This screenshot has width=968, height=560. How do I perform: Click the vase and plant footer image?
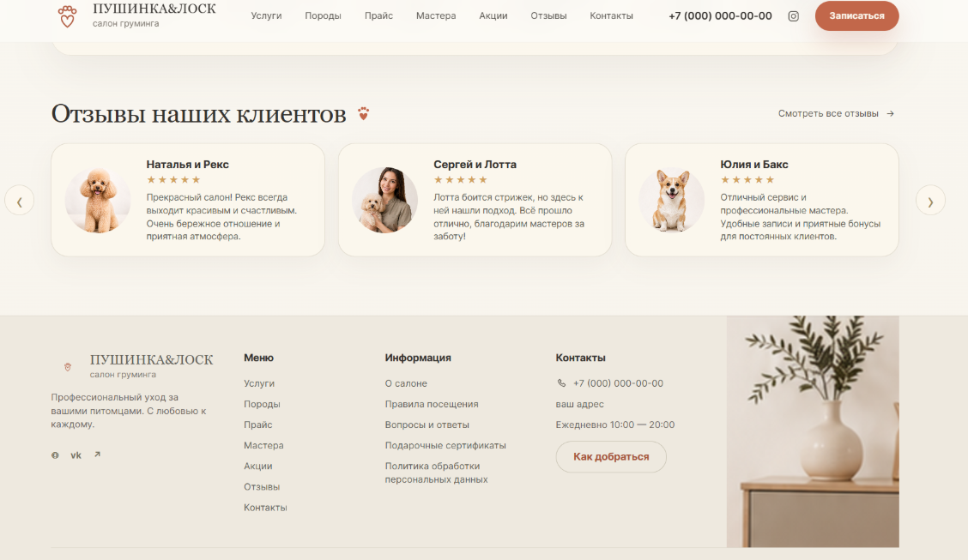tap(813, 431)
